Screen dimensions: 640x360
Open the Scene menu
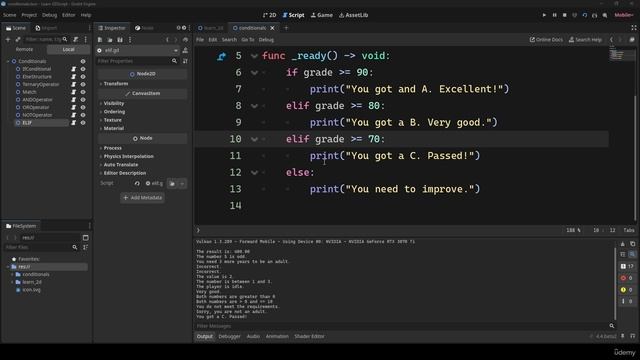9,15
